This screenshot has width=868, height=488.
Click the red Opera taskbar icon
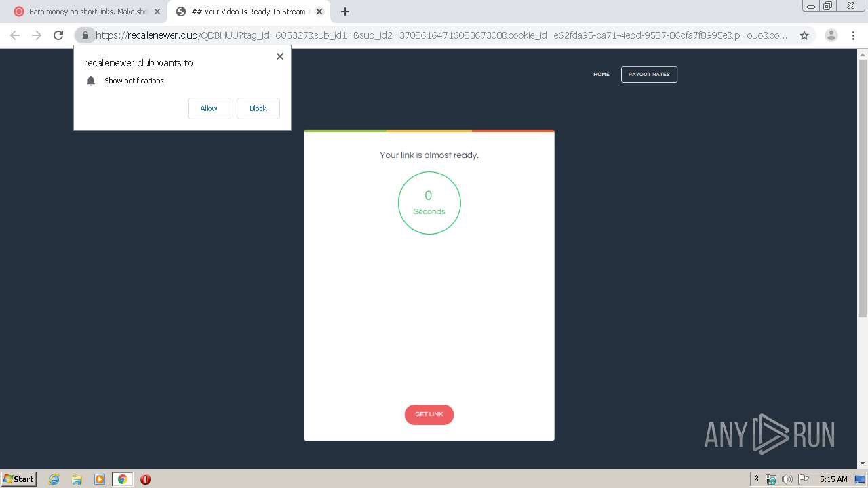pyautogui.click(x=145, y=479)
